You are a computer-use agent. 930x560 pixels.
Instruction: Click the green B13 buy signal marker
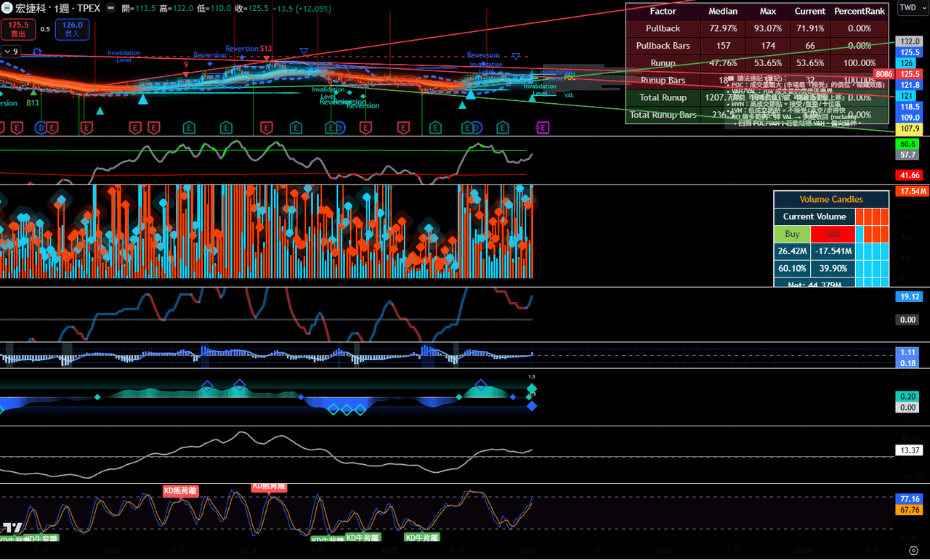pos(33,103)
